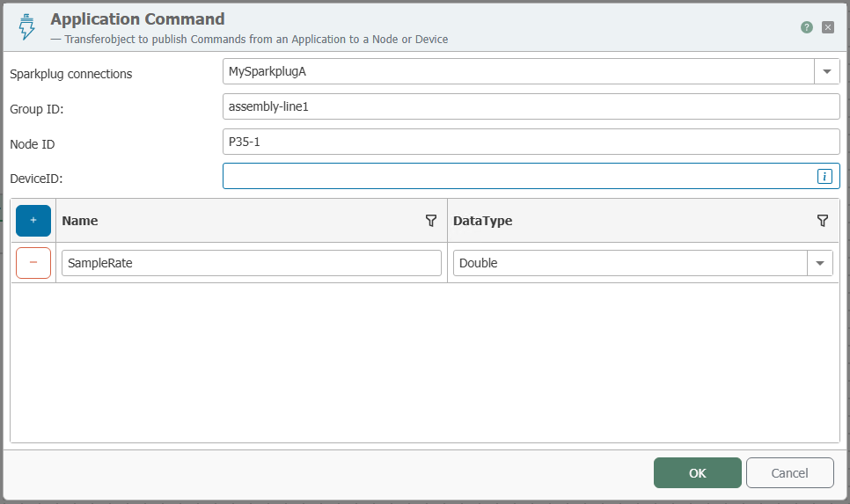
Task: Confirm with the OK button
Action: click(x=697, y=473)
